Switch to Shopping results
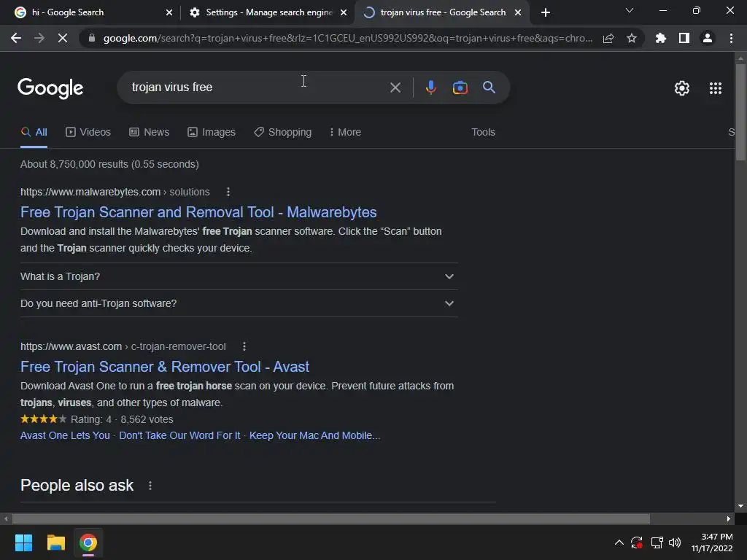Image resolution: width=747 pixels, height=560 pixels. click(282, 133)
